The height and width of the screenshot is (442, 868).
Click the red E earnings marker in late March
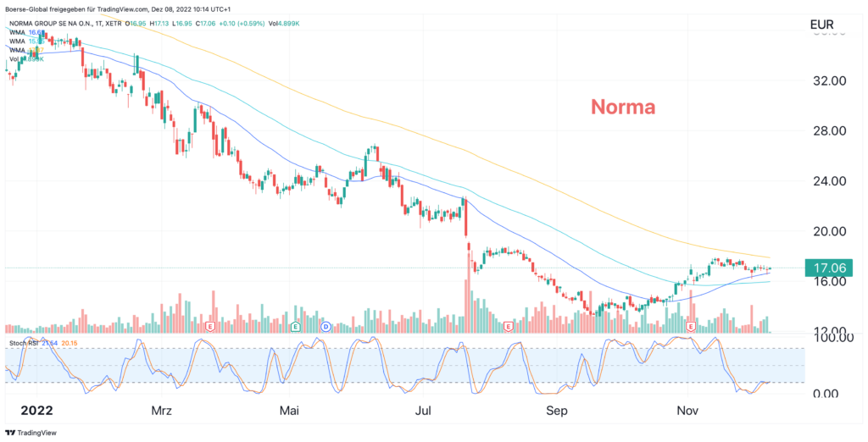point(210,326)
